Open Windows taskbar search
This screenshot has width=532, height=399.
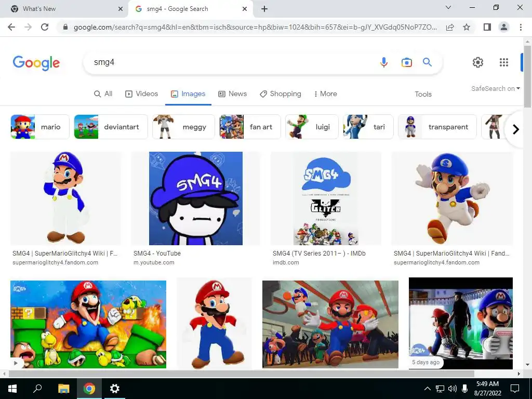coord(37,389)
